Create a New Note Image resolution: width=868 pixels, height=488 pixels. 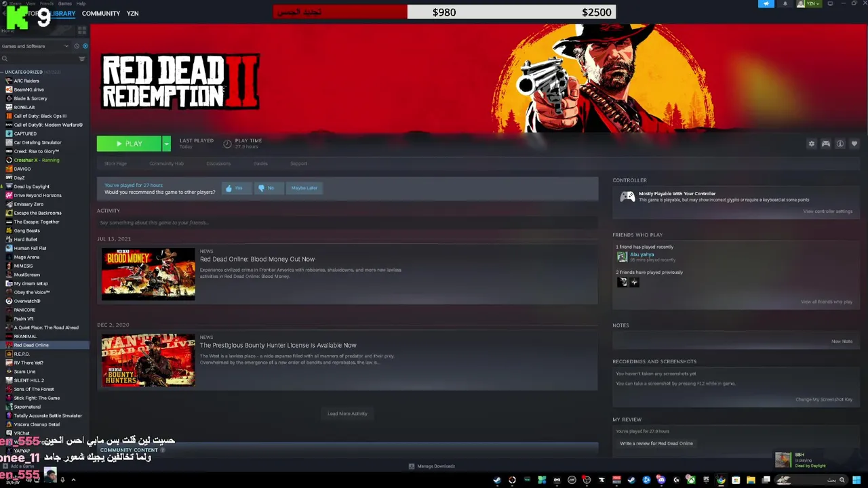click(842, 341)
